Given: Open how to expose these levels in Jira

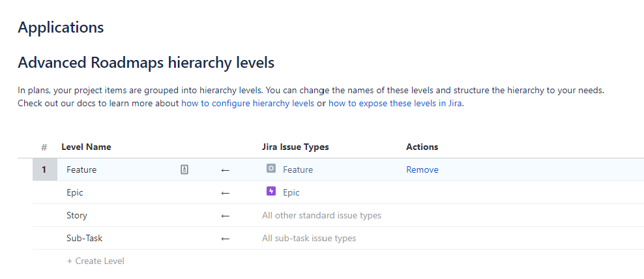Looking at the screenshot, I should [x=396, y=104].
